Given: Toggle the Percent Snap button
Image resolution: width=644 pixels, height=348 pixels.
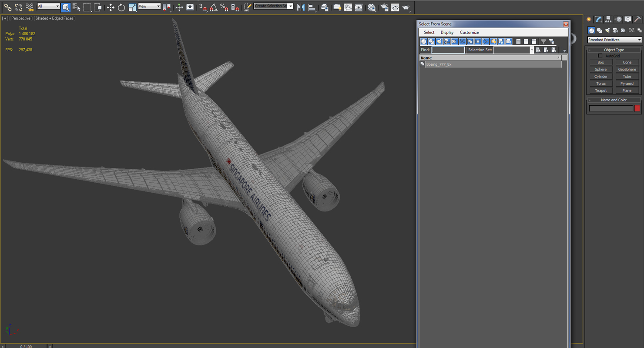Looking at the screenshot, I should pyautogui.click(x=224, y=7).
